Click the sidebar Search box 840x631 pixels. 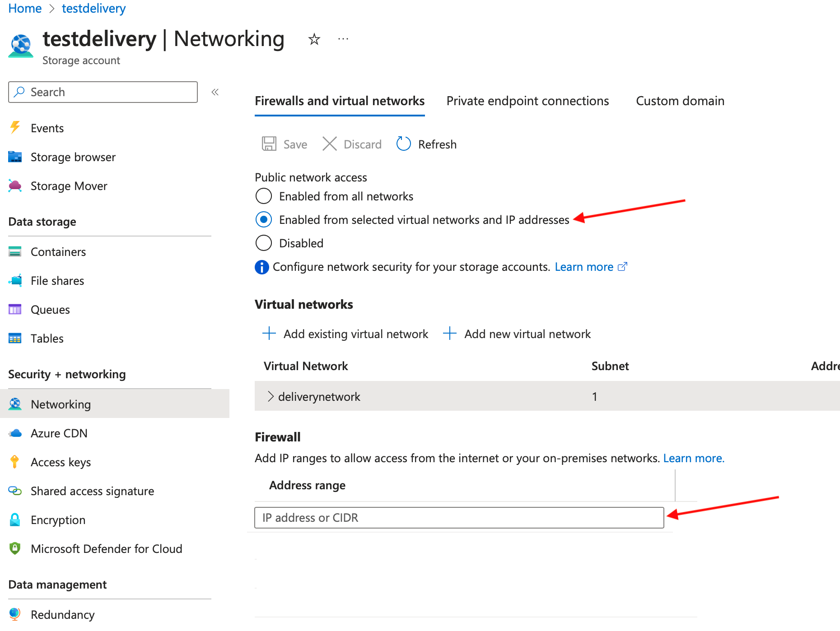[103, 92]
